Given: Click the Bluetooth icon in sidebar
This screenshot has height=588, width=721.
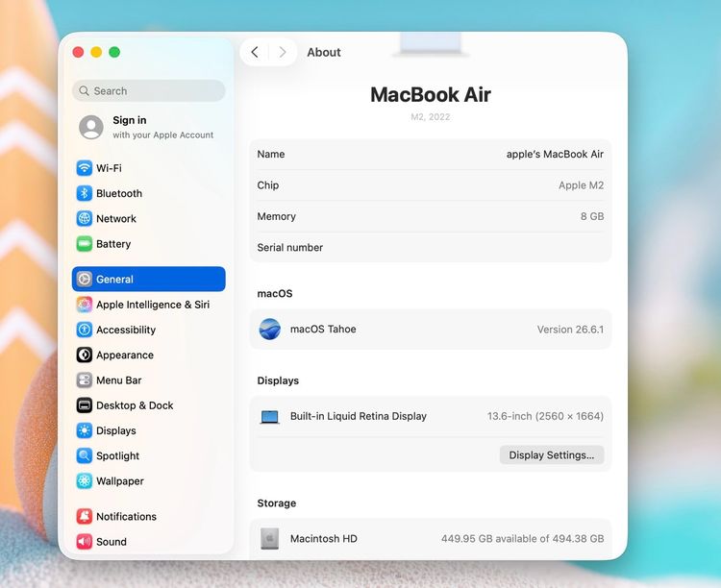Looking at the screenshot, I should (85, 193).
